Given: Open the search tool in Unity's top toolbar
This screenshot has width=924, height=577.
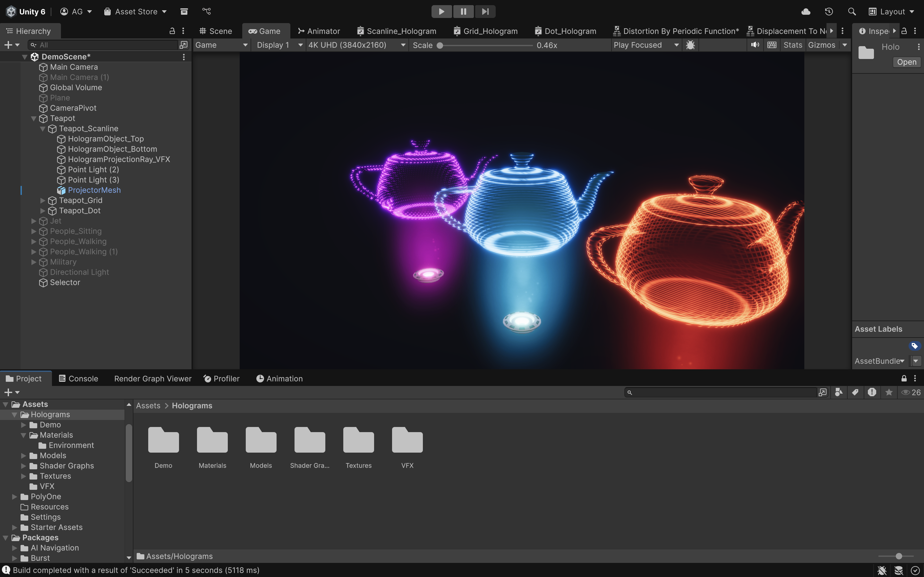Looking at the screenshot, I should 851,11.
